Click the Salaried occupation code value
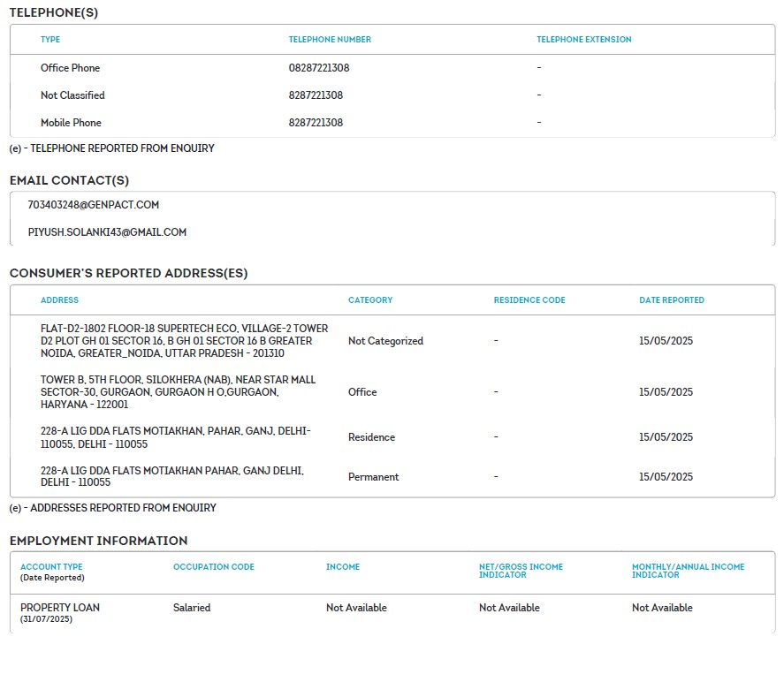784x682 pixels. [192, 608]
